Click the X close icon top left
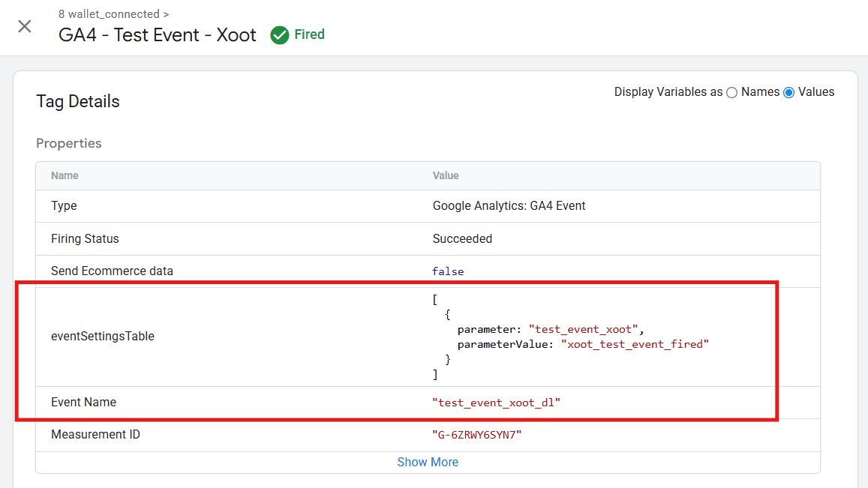The height and width of the screenshot is (488, 868). [24, 26]
